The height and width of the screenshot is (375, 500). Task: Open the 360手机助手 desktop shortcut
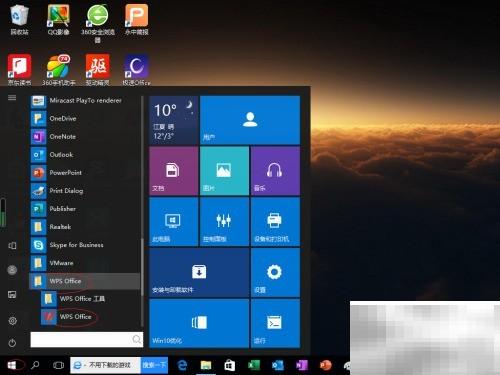point(58,69)
